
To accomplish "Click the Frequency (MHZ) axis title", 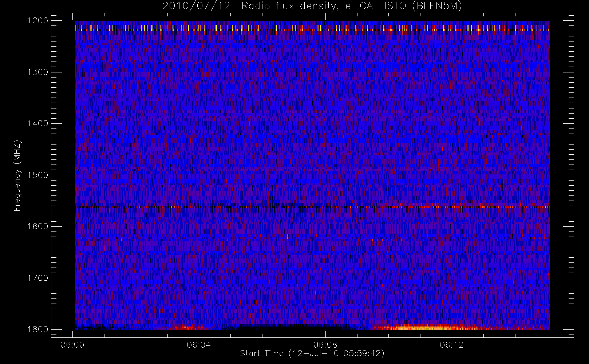I will tap(17, 175).
